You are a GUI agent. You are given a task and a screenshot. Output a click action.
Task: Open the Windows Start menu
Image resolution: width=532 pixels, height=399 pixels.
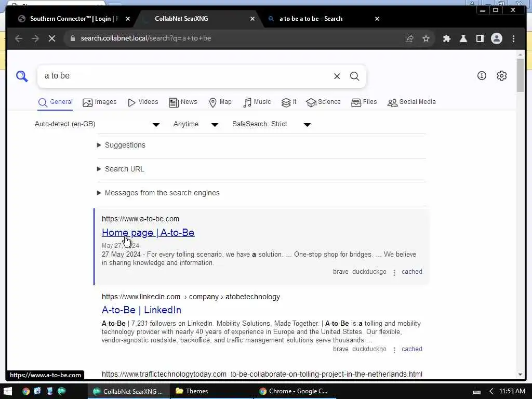[7, 391]
